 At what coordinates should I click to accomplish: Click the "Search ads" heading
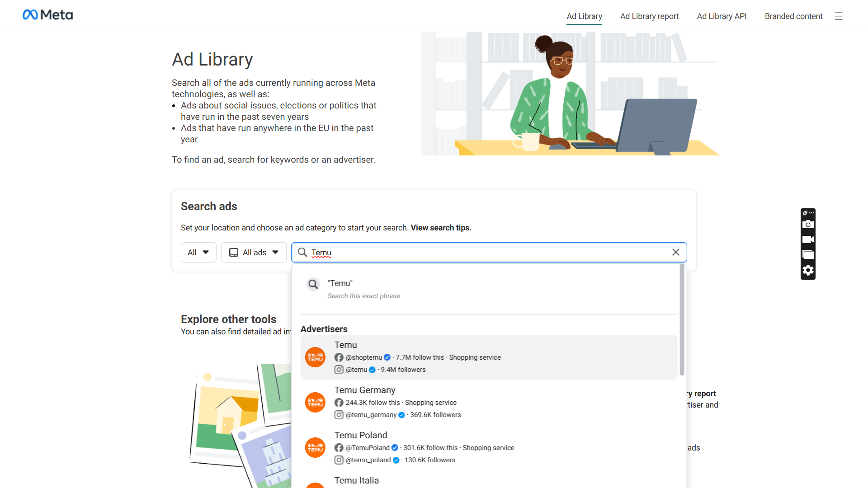pos(209,206)
